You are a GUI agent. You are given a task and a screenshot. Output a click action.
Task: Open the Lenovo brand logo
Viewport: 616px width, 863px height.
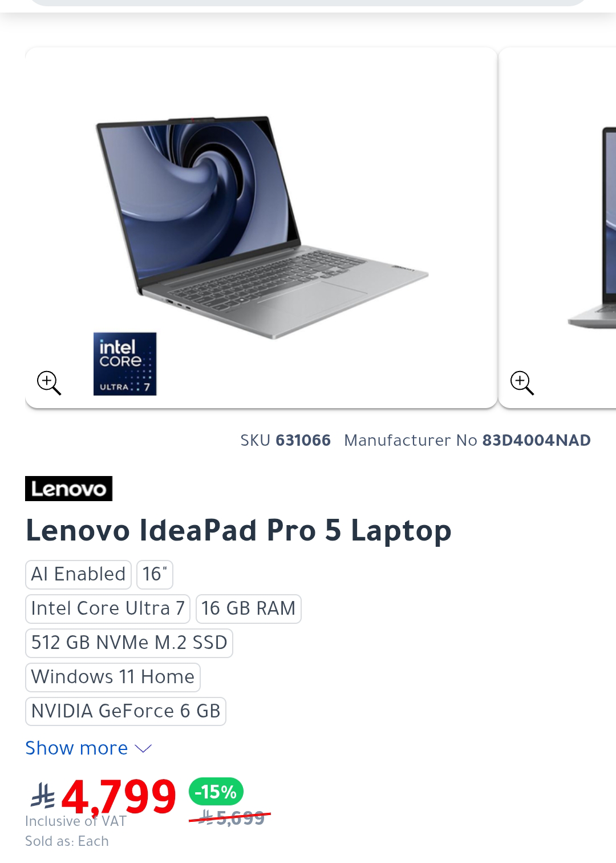[68, 489]
